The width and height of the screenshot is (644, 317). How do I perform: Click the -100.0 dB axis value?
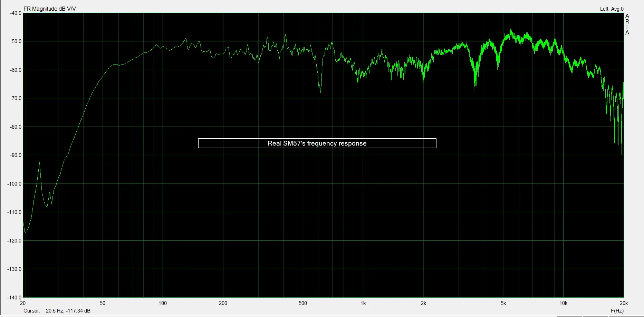pos(14,184)
